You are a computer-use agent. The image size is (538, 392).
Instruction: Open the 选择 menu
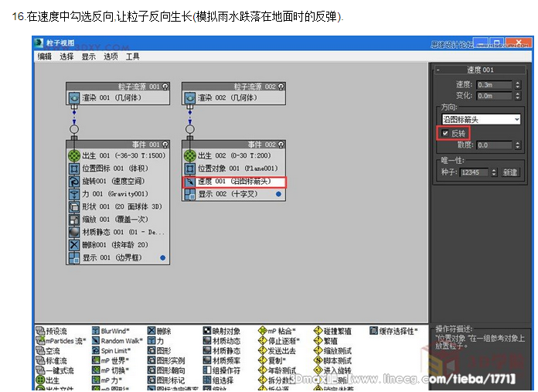click(x=66, y=56)
